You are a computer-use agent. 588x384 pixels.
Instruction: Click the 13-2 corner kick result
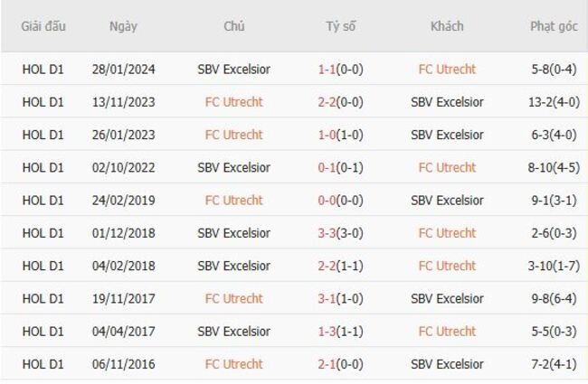click(x=555, y=102)
